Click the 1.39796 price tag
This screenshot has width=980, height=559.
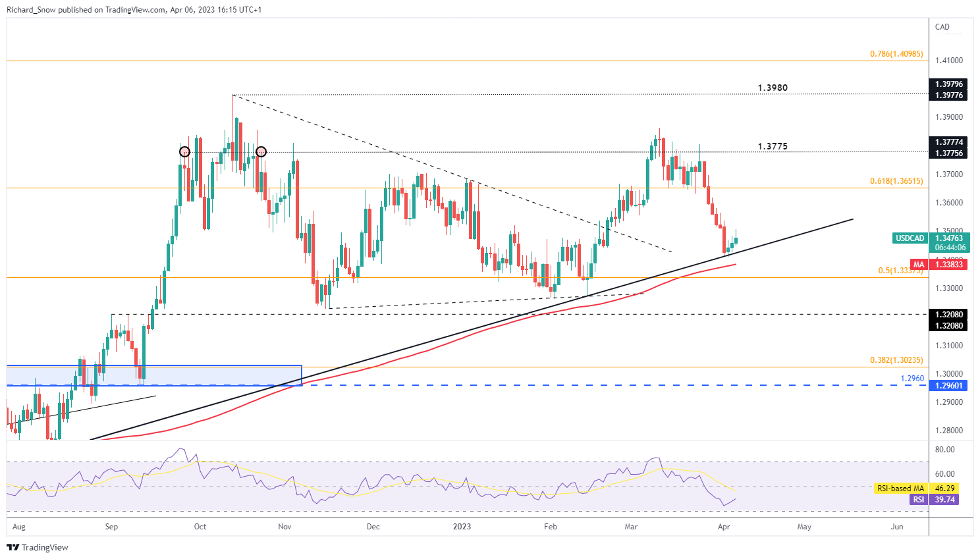[949, 84]
